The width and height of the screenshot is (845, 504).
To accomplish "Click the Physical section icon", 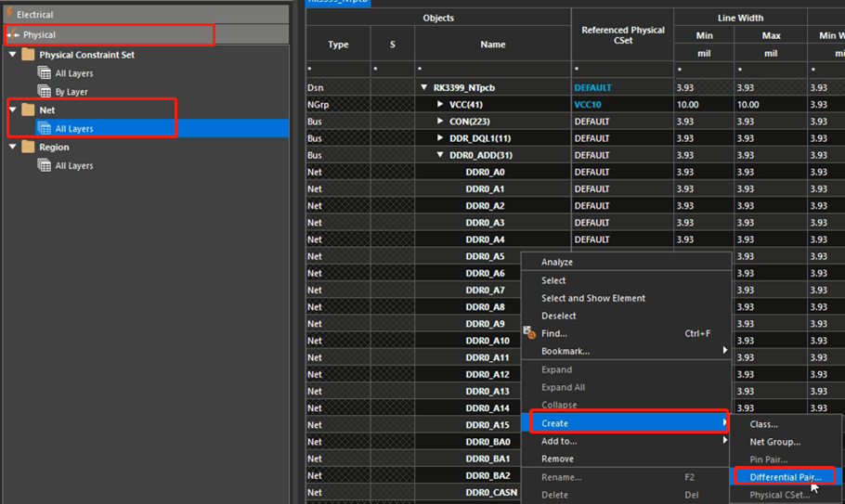I will click(x=13, y=35).
